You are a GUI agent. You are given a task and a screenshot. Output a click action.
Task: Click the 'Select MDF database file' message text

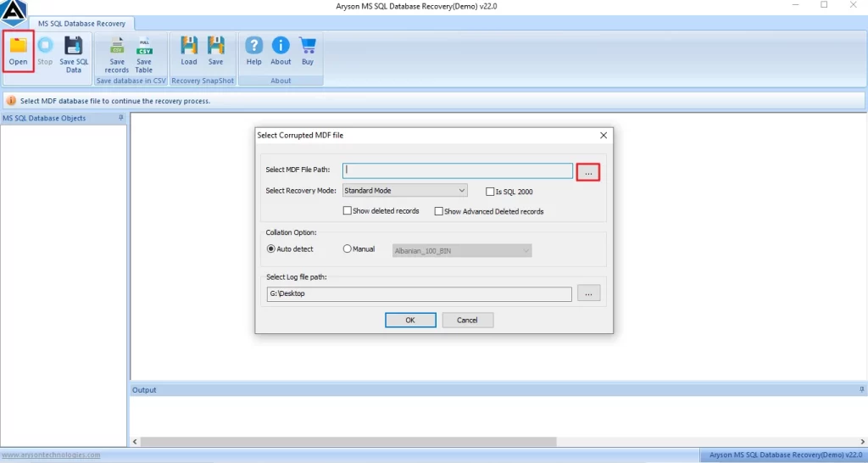tap(115, 101)
